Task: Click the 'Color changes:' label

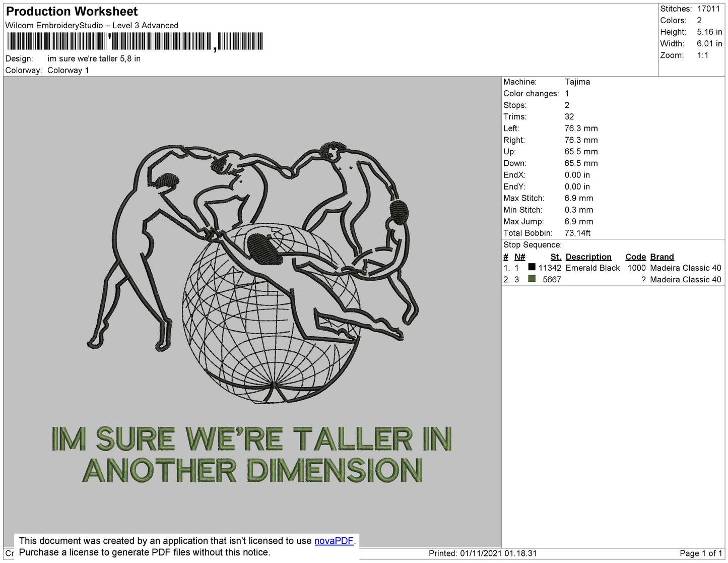Action: coord(531,94)
